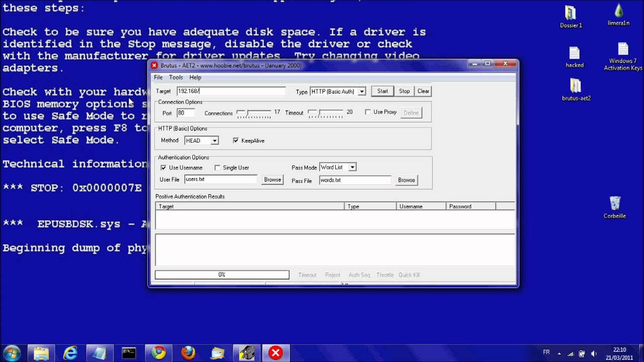Minimize the Brutus window
644x362 pixels.
coord(475,63)
